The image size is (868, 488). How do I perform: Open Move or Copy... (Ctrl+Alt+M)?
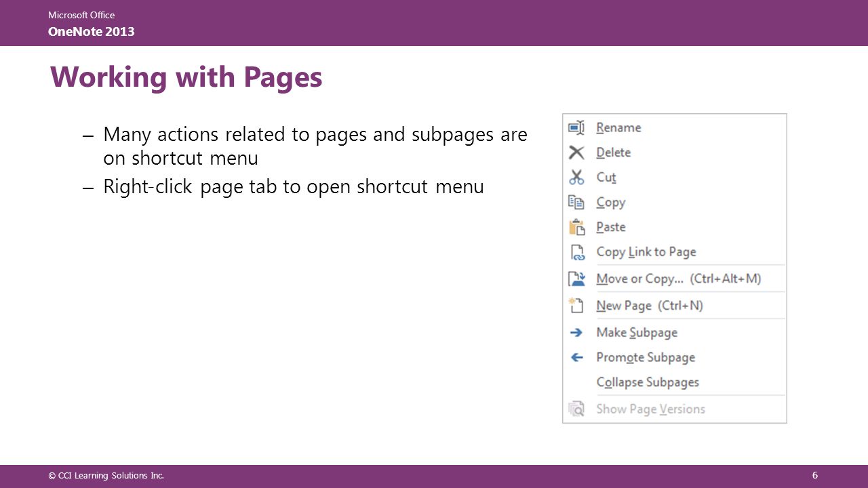tap(675, 279)
